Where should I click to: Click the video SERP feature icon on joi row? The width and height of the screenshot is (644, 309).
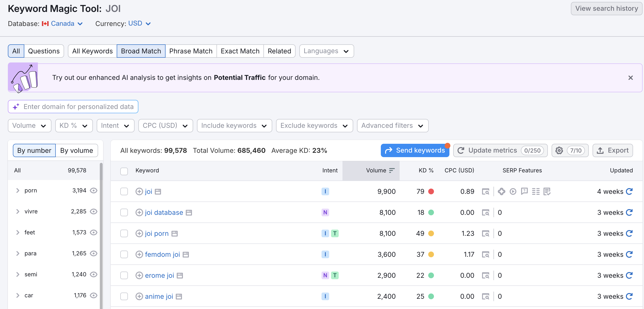point(513,191)
